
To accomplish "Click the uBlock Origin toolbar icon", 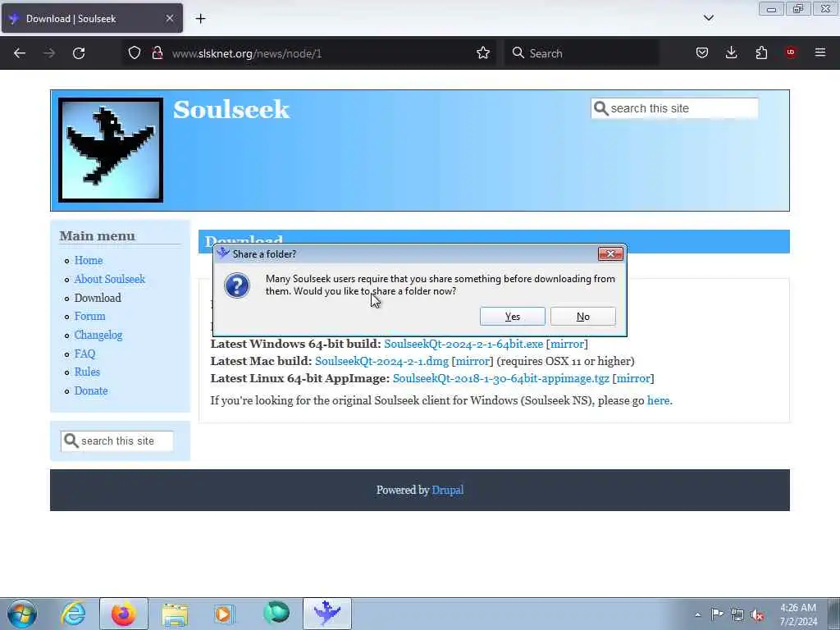I will click(791, 52).
